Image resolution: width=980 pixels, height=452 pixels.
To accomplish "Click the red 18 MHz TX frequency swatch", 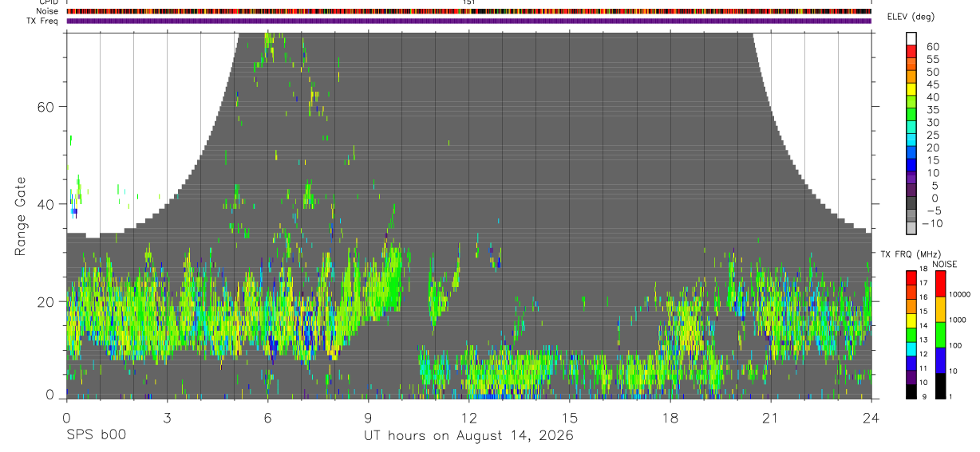I will coord(911,277).
